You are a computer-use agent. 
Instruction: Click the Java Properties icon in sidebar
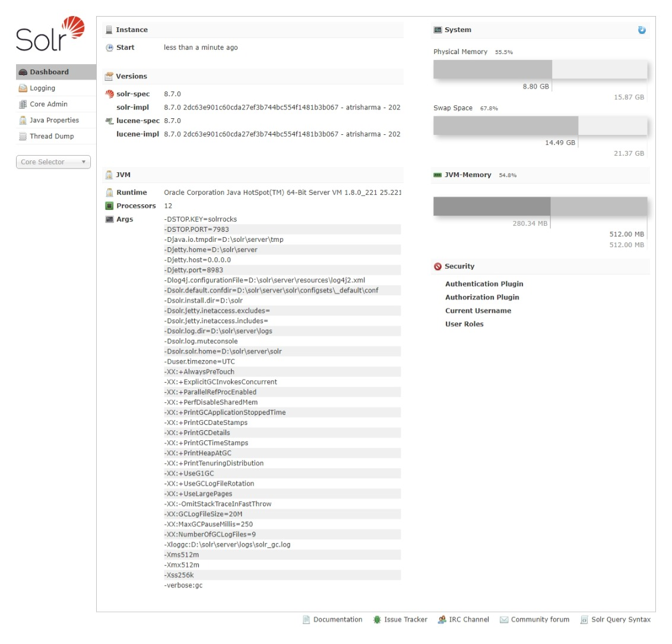click(x=23, y=121)
